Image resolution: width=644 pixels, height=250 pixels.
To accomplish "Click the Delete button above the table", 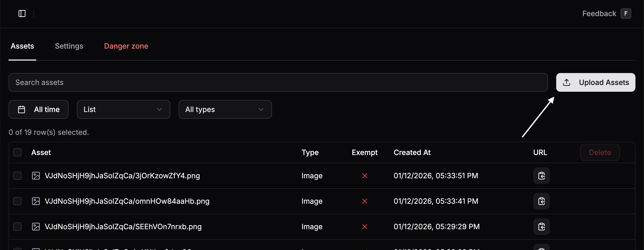I will [600, 152].
